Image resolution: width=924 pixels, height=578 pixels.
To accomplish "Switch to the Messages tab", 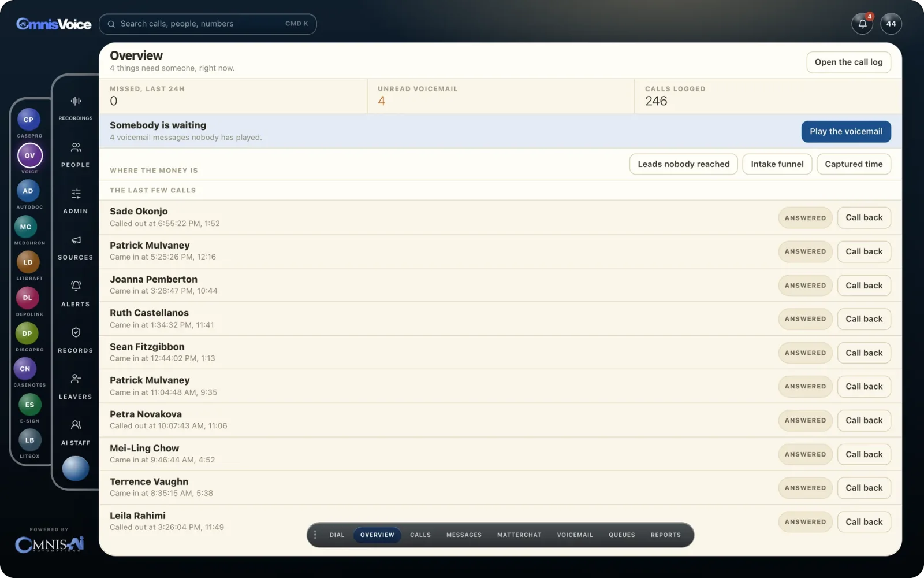I will pyautogui.click(x=464, y=535).
